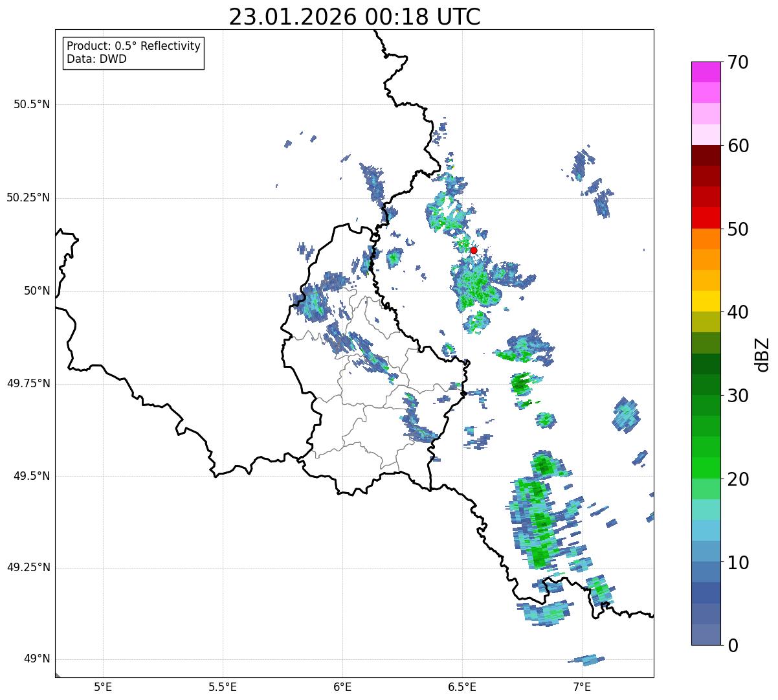Image resolution: width=778 pixels, height=700 pixels.
Task: Select the Data: DWD label
Action: 96,59
